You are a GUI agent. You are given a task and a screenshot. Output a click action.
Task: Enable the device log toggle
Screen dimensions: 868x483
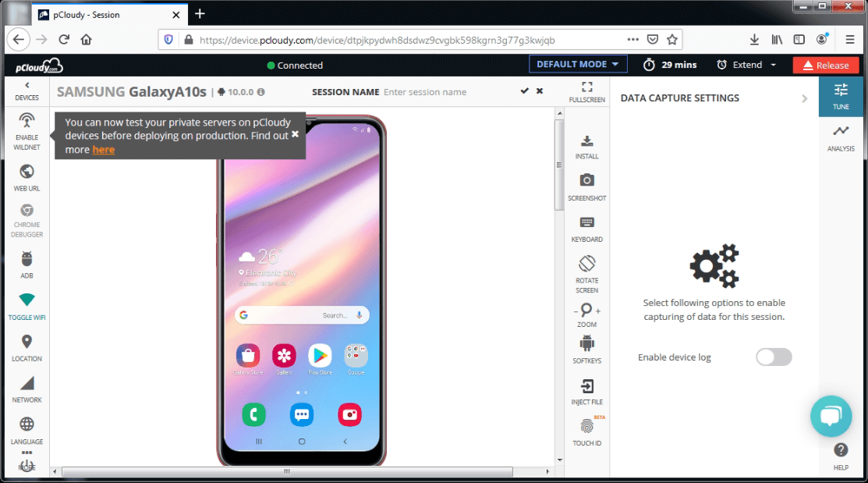[774, 357]
